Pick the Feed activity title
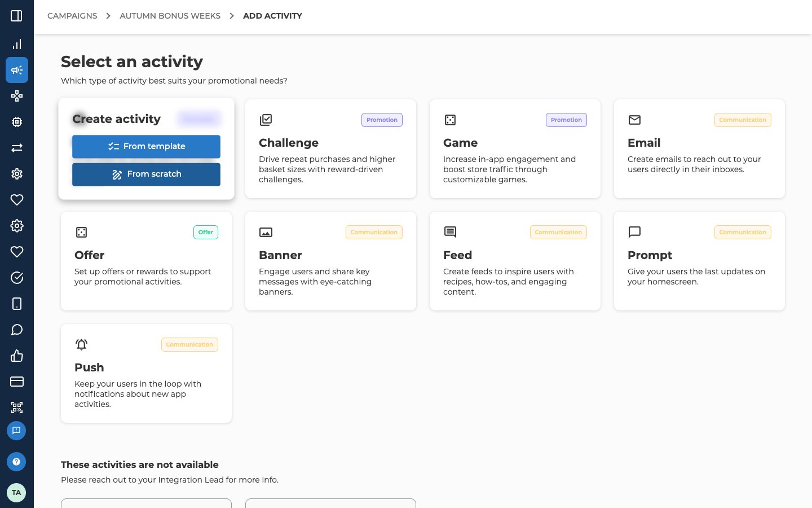The height and width of the screenshot is (508, 812). coord(457,255)
